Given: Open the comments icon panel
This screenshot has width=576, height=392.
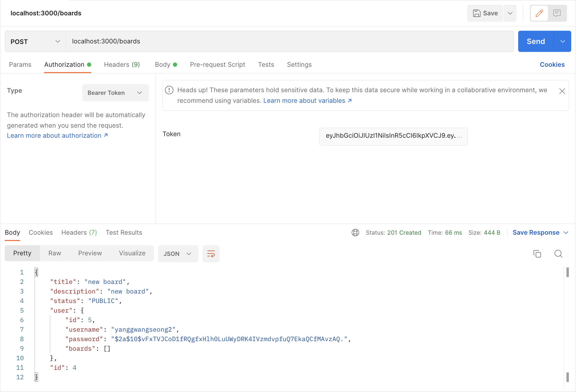Looking at the screenshot, I should pyautogui.click(x=557, y=13).
